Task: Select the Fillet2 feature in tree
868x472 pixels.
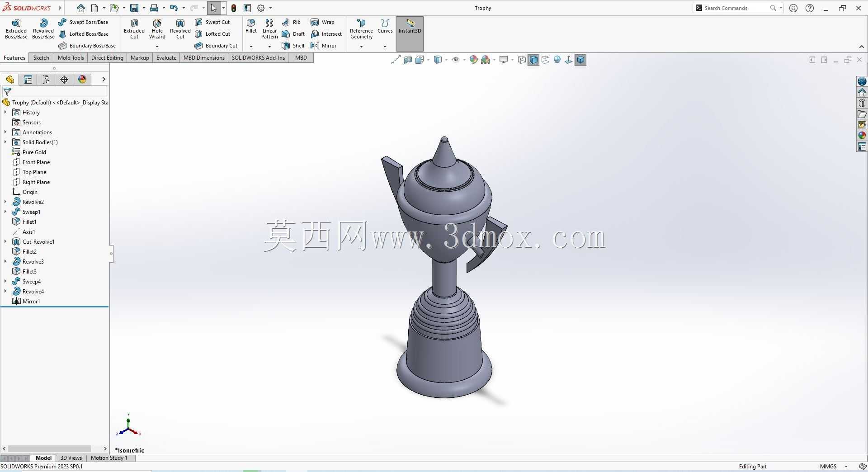Action: [x=25, y=252]
